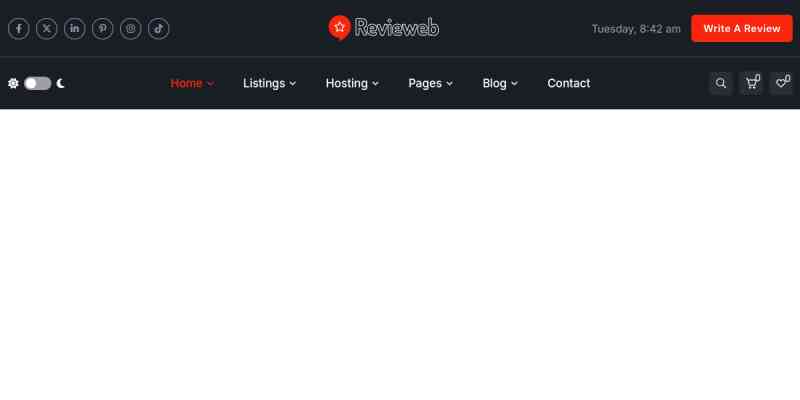The height and width of the screenshot is (400, 800).
Task: Visit the LinkedIn social icon
Action: [74, 29]
